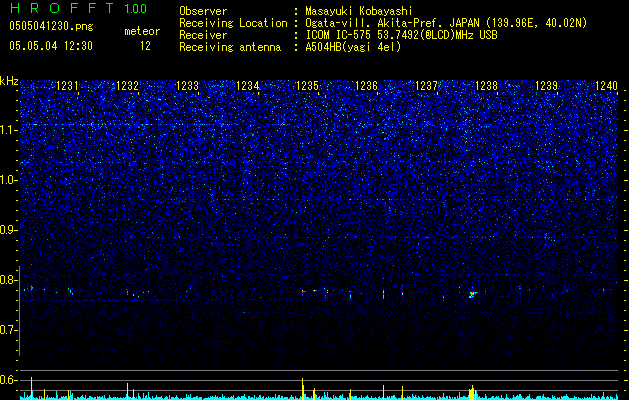Click the 1232 time marker
Image resolution: width=629 pixels, height=400 pixels.
click(127, 86)
